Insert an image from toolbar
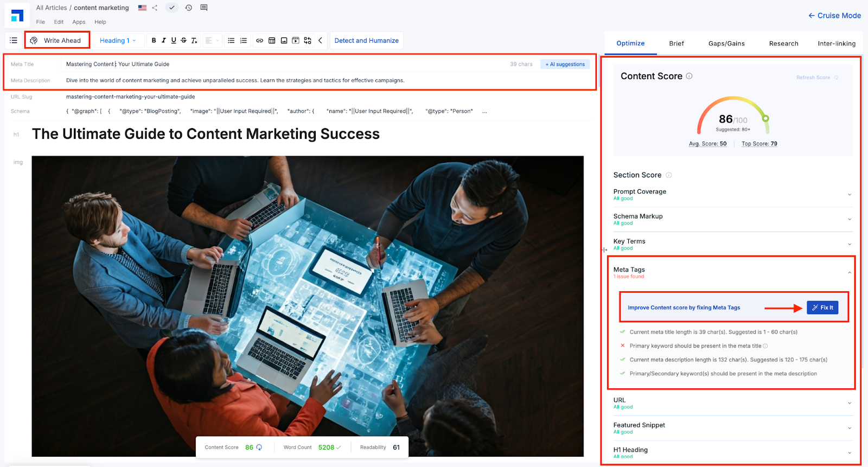The image size is (868, 467). click(x=284, y=40)
